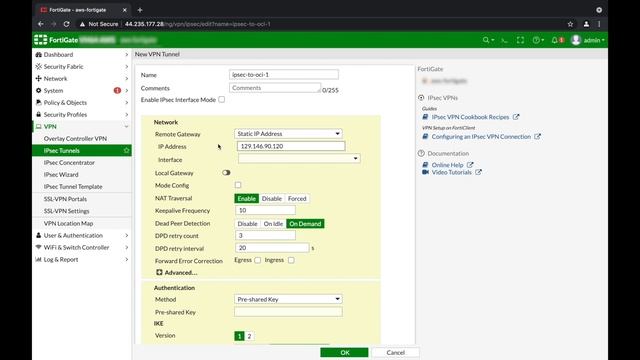Expand the Network menu chevron

click(127, 78)
